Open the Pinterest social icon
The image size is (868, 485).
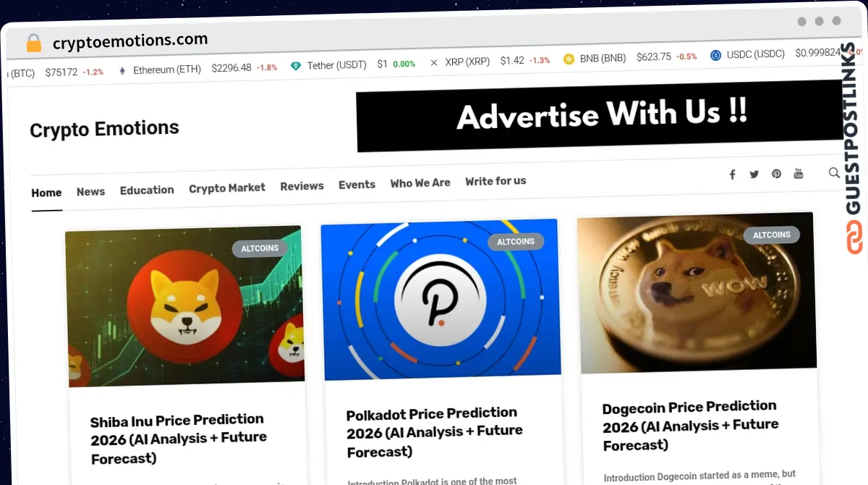(x=776, y=174)
